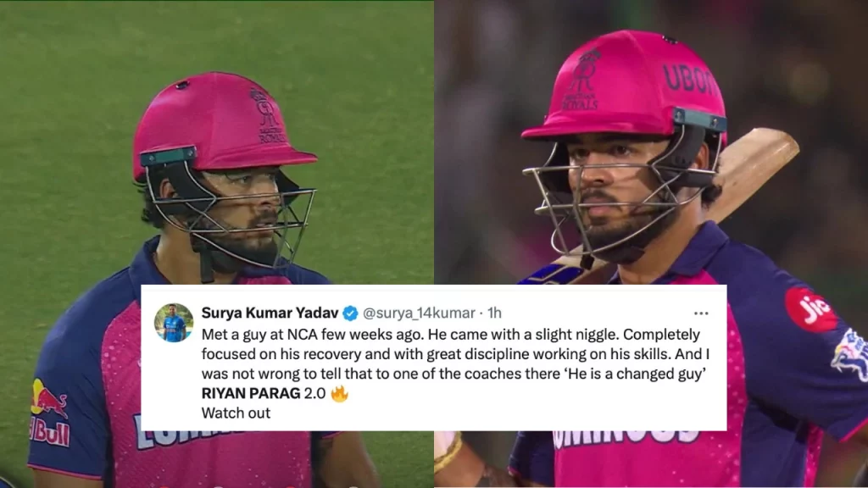
Task: Click the Rajasthan Royals crest on left helmet
Action: pos(268,114)
